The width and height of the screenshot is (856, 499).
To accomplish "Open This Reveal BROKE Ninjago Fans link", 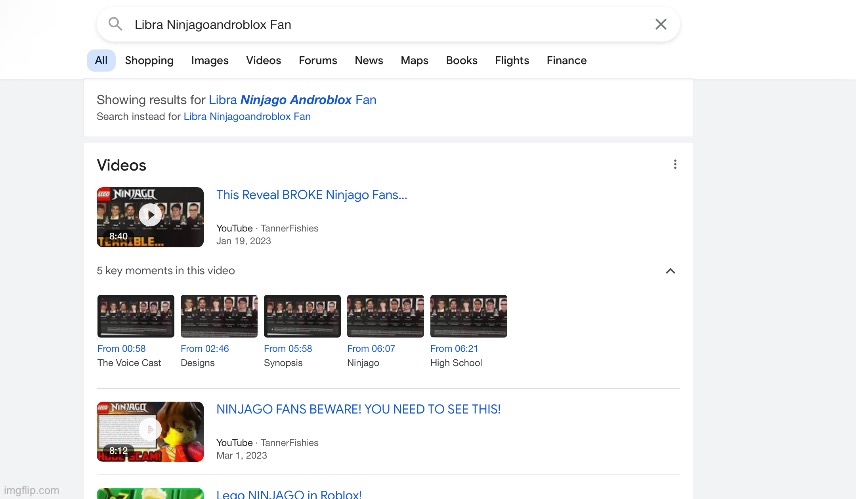I will pyautogui.click(x=312, y=195).
